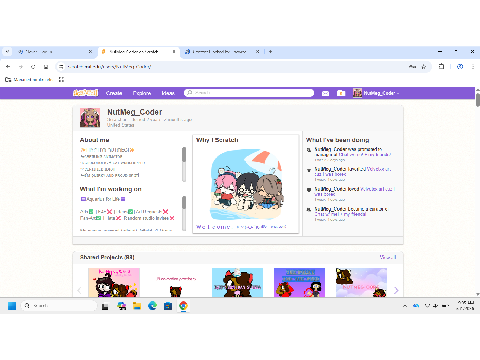Image resolution: width=480 pixels, height=360 pixels.
Task: Open a new tab with plus button
Action: [x=270, y=52]
